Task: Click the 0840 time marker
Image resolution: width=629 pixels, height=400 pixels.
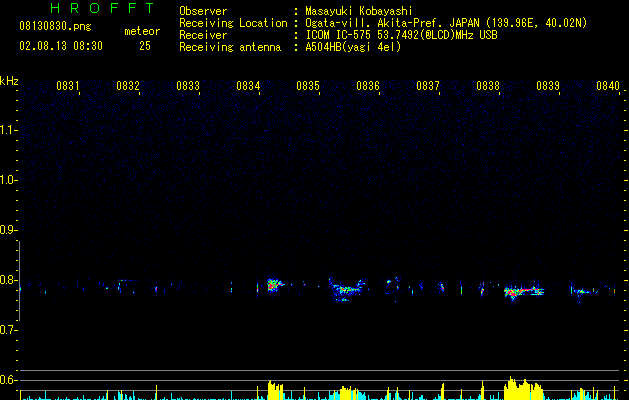Action: click(608, 85)
